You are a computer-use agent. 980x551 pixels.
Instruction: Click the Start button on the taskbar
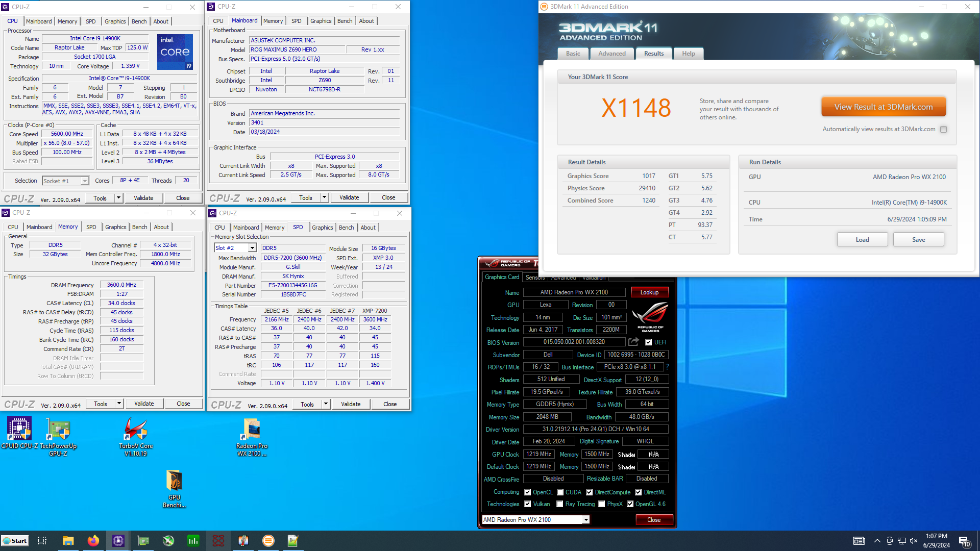[x=15, y=541]
